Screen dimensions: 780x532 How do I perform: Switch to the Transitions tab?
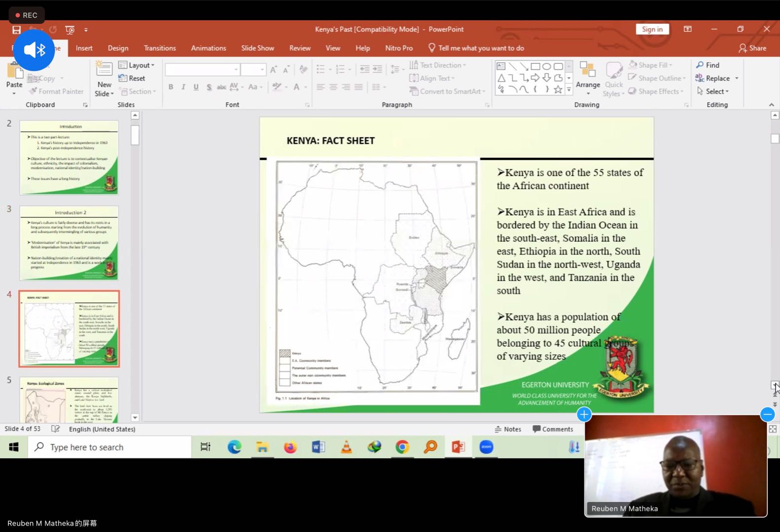tap(160, 48)
